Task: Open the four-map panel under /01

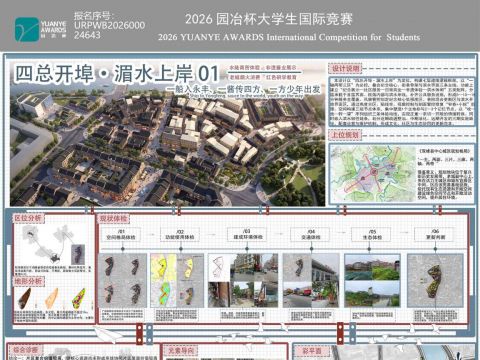Action: (123, 280)
